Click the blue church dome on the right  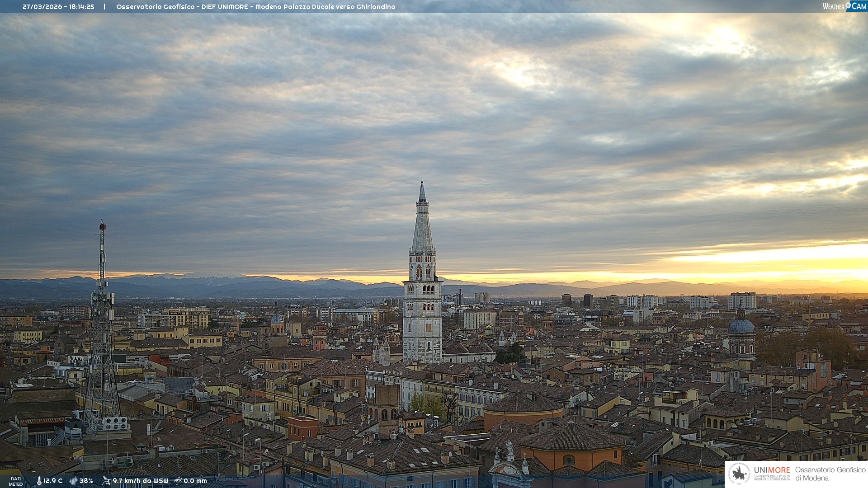pyautogui.click(x=741, y=326)
